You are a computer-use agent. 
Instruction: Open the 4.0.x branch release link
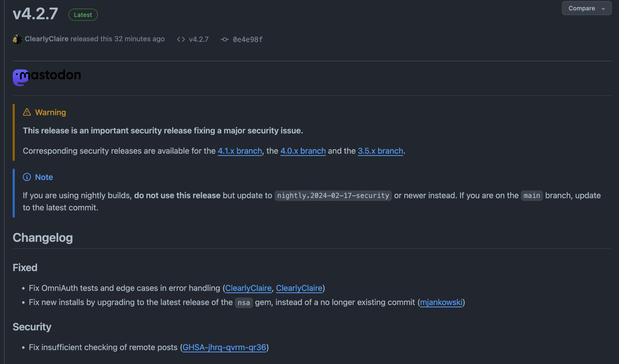(x=303, y=151)
